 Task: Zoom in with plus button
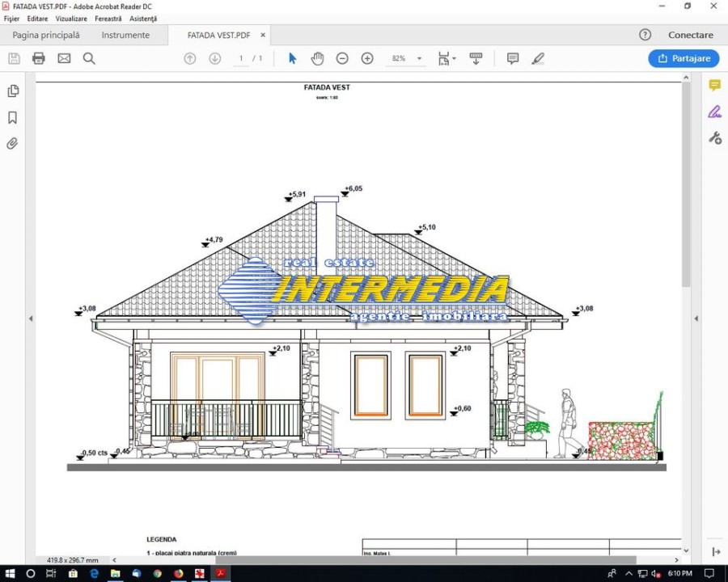pyautogui.click(x=367, y=58)
